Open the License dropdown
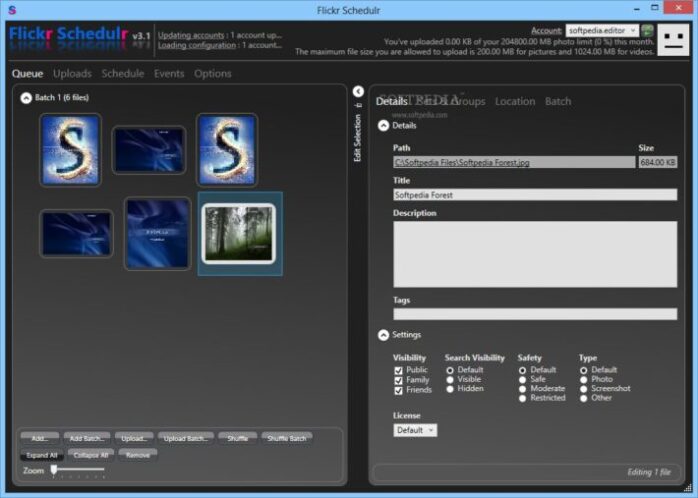Viewport: 698px width, 498px height. tap(415, 430)
